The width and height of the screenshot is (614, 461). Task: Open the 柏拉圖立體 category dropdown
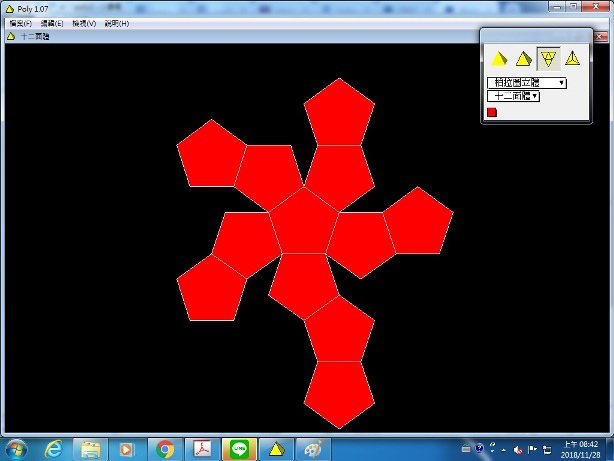click(527, 83)
